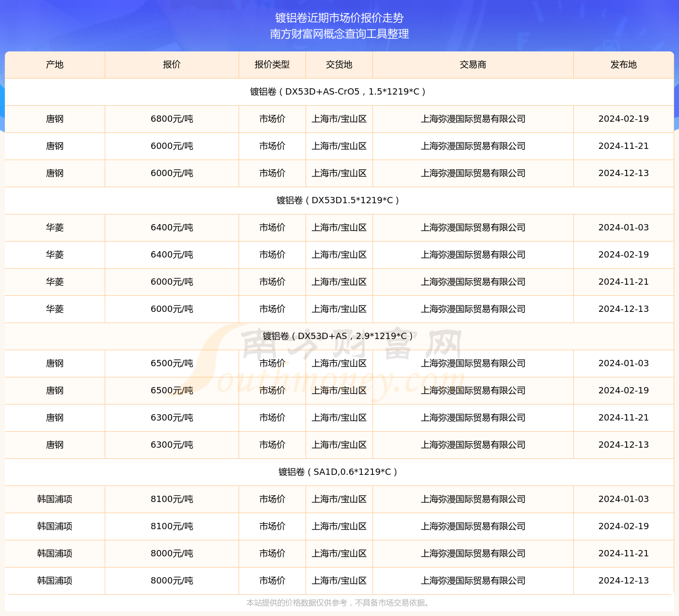Click 上海弥漫国际贸易有限公司 in the 韩国浦项 2024-12-13 row
This screenshot has width=679, height=616.
(x=473, y=581)
